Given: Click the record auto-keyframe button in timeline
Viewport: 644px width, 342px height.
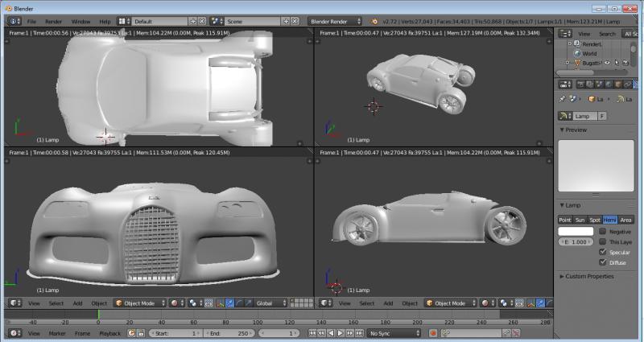Looking at the screenshot, I should coord(432,333).
